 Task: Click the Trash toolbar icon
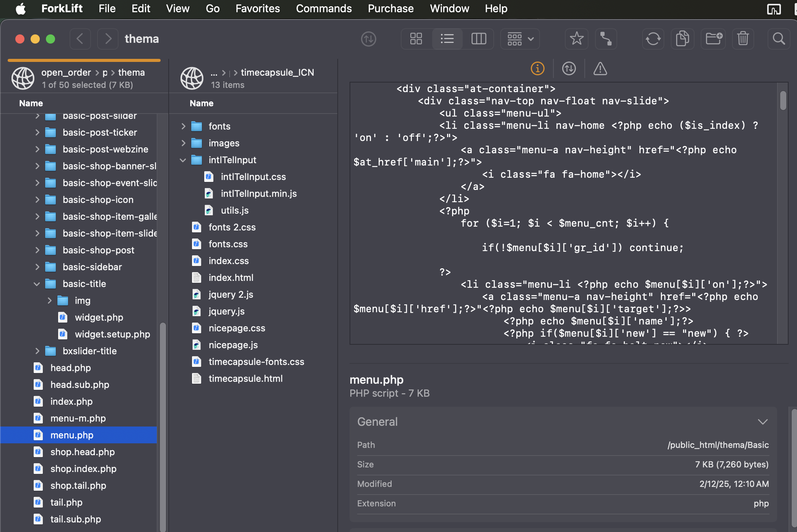tap(743, 39)
